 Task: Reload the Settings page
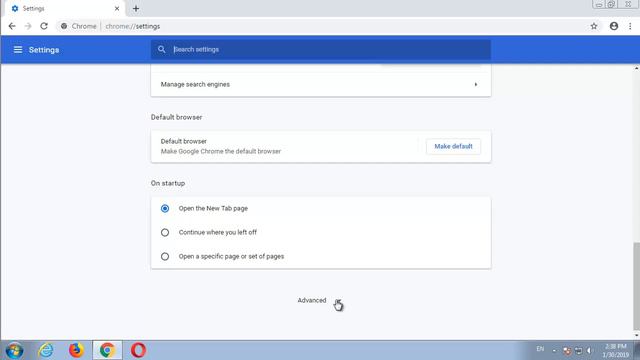[x=44, y=26]
